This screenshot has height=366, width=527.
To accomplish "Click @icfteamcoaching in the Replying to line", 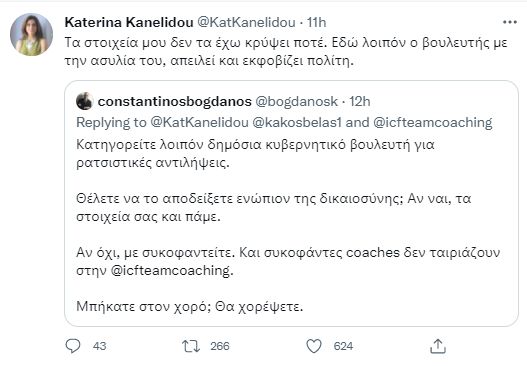I will (433, 122).
